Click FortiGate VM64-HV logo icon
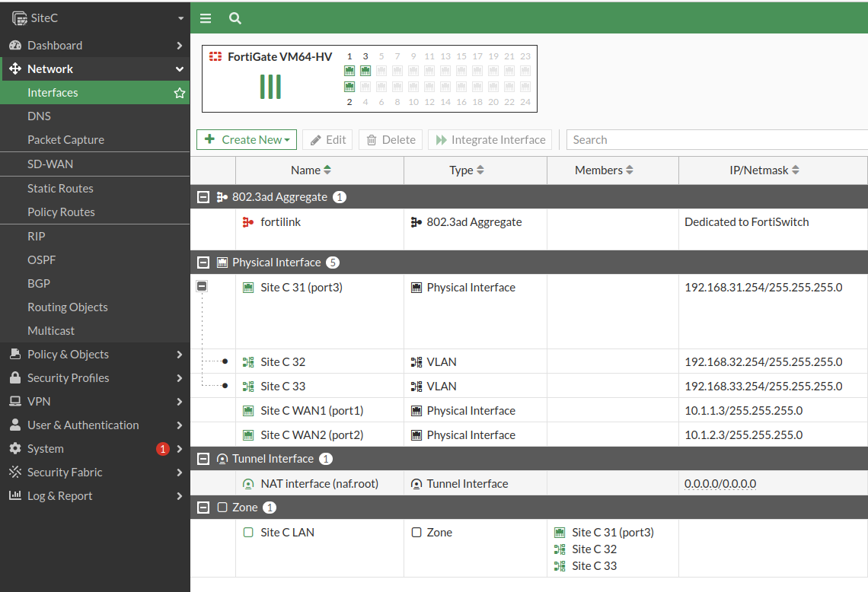The height and width of the screenshot is (592, 868). click(x=215, y=56)
